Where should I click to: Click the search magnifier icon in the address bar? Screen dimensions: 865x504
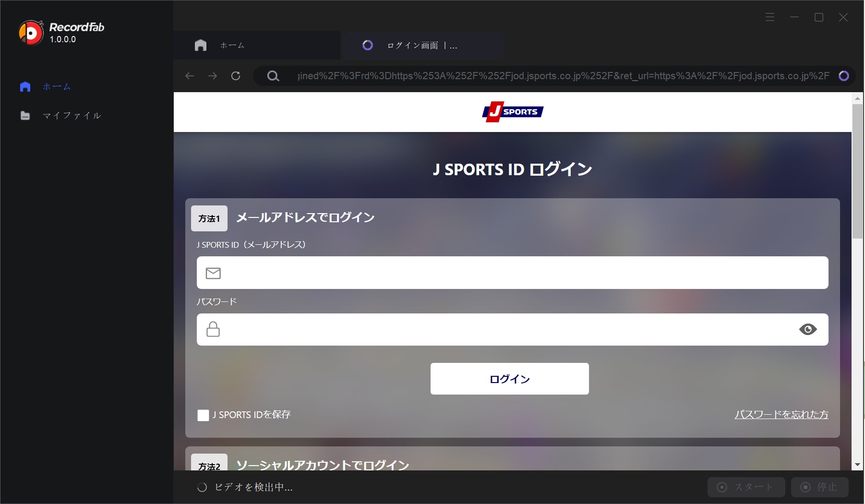click(x=273, y=76)
